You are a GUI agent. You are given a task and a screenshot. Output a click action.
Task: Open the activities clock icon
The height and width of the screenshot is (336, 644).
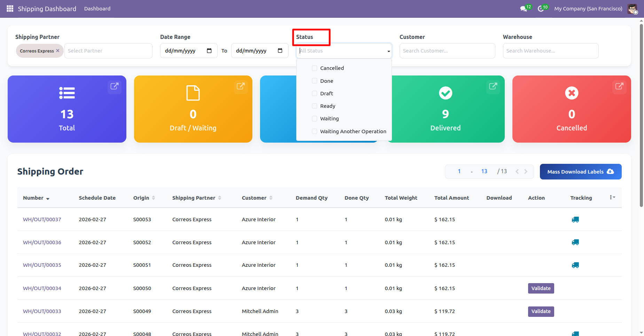[x=541, y=9]
